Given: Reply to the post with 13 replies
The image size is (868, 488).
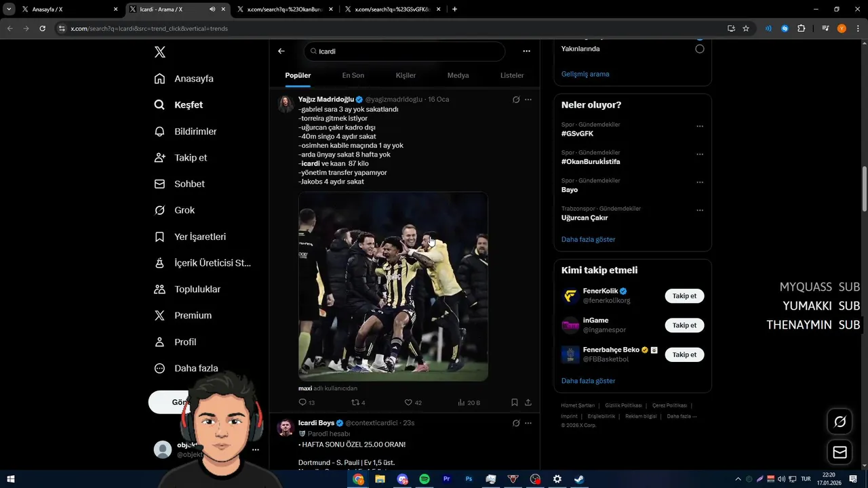Looking at the screenshot, I should point(307,403).
